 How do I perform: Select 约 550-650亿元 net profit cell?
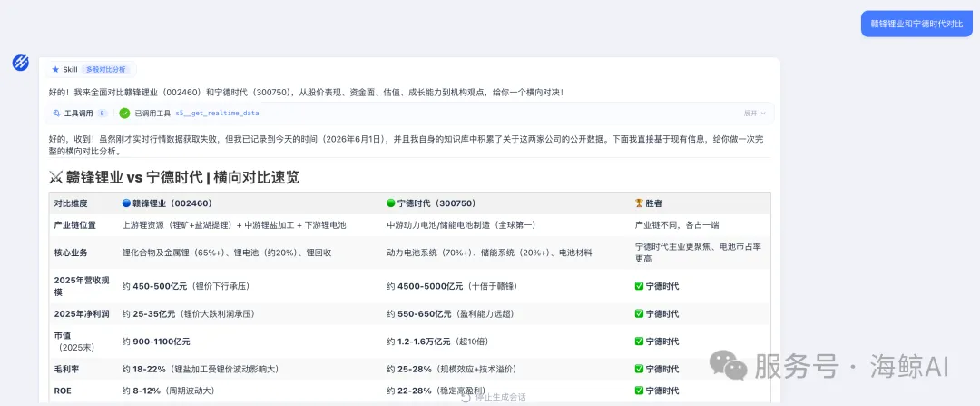point(451,314)
